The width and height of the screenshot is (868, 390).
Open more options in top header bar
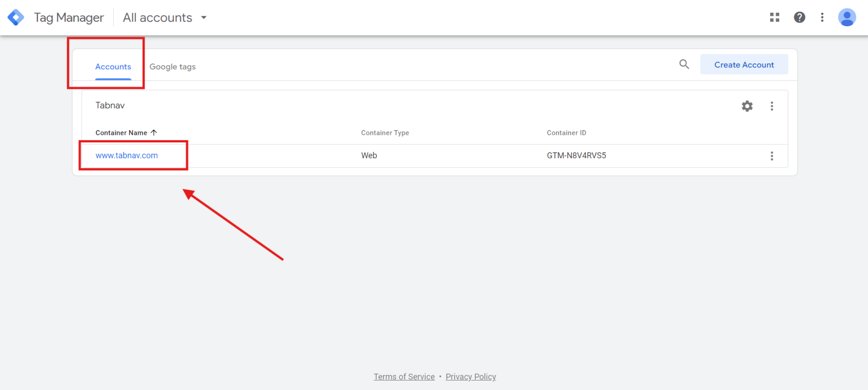pyautogui.click(x=822, y=17)
